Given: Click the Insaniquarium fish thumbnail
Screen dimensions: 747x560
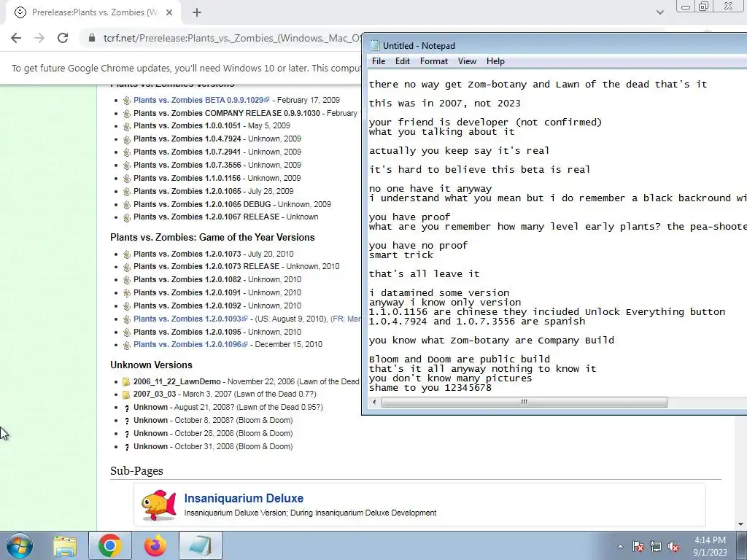Looking at the screenshot, I should [x=159, y=505].
